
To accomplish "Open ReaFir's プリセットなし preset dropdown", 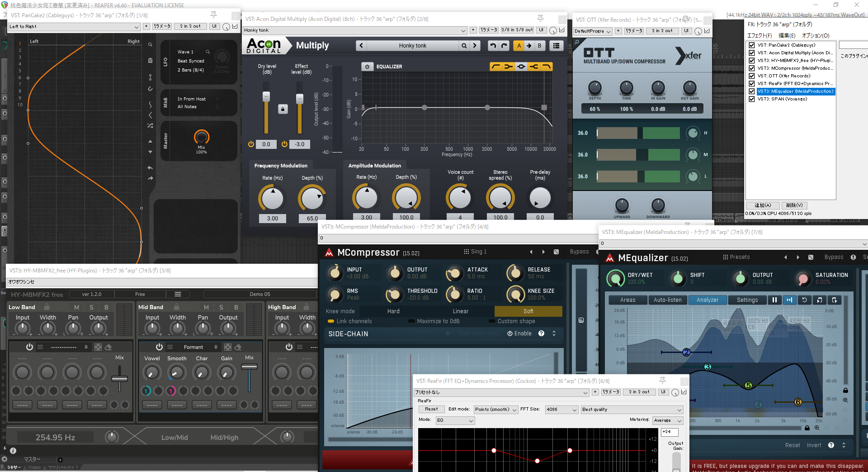I will coord(502,392).
